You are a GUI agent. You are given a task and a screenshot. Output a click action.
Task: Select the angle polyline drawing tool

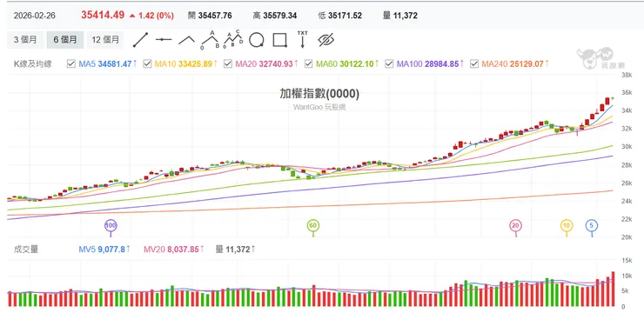(x=186, y=40)
